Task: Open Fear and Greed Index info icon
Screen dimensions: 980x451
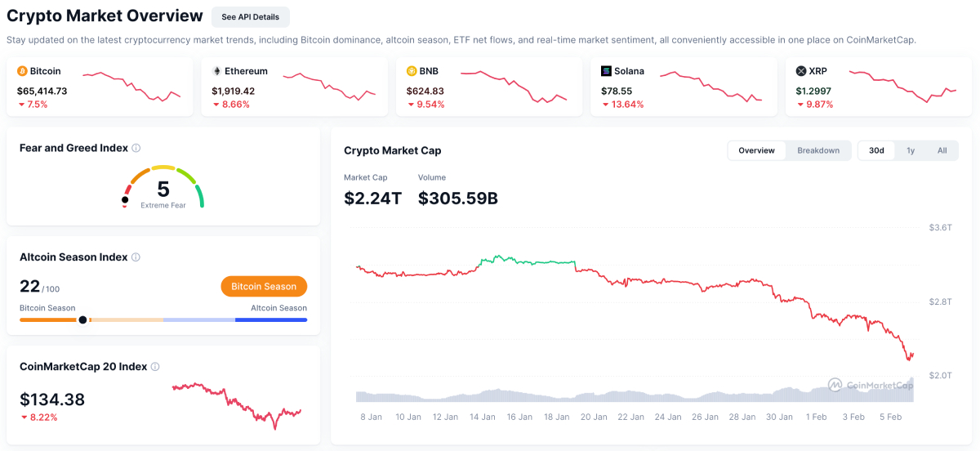Action: tap(136, 148)
